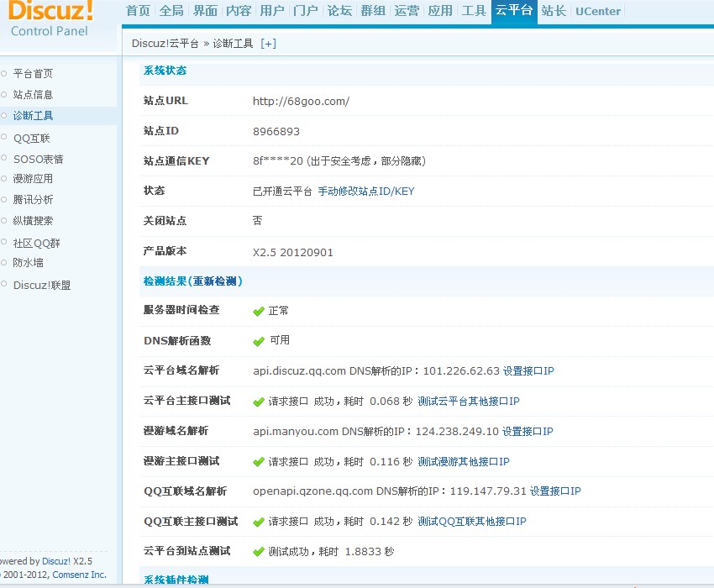Open the UCenter tab
The image size is (714, 588).
tap(598, 11)
